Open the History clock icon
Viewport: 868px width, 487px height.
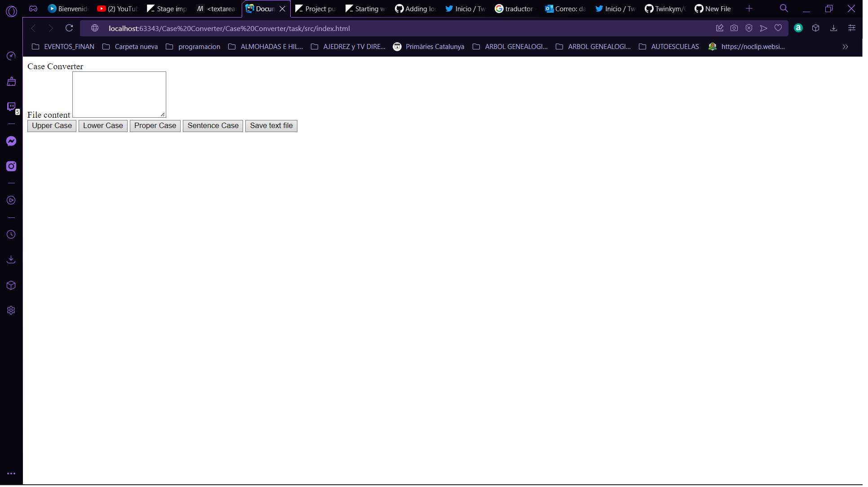11,235
